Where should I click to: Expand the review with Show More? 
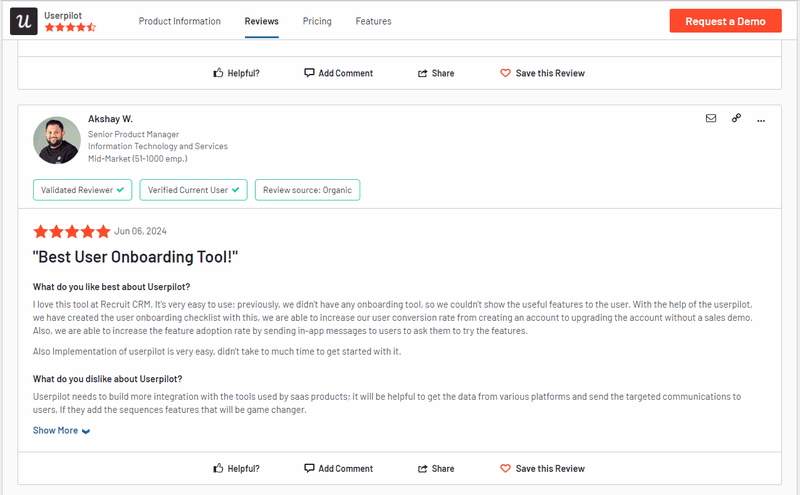pyautogui.click(x=61, y=431)
